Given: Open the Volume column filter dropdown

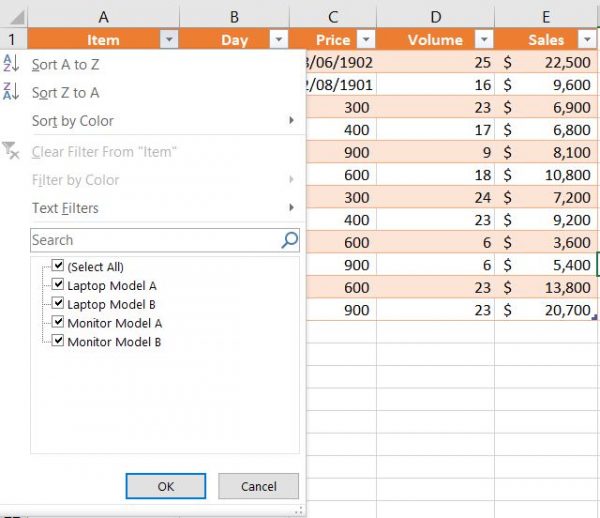Looking at the screenshot, I should pos(484,39).
